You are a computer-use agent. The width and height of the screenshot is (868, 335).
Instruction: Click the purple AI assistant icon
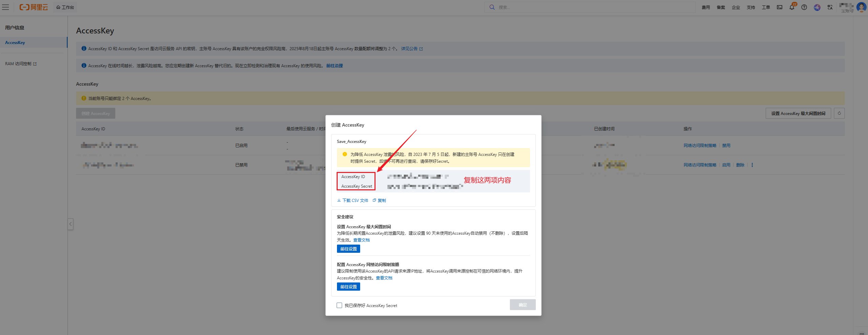[817, 7]
